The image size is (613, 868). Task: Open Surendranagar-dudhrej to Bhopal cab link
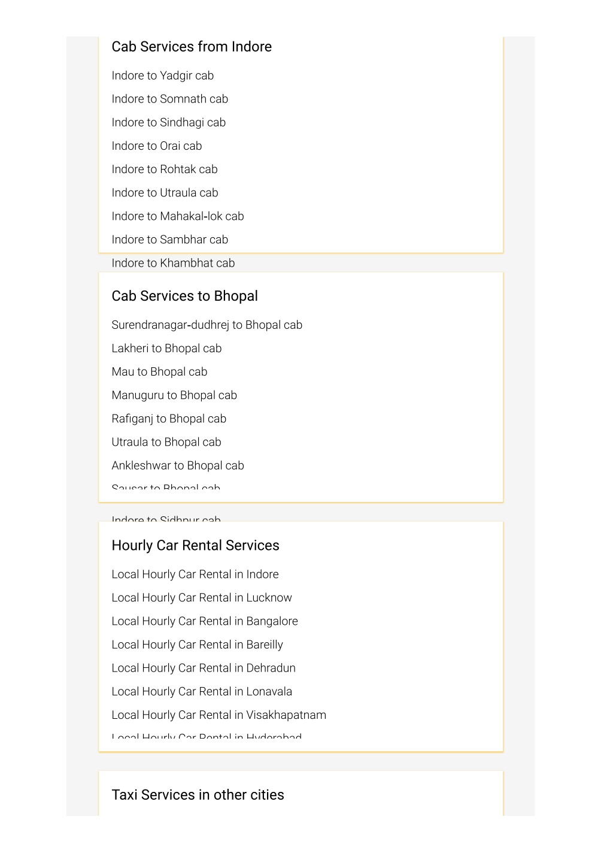point(207,325)
